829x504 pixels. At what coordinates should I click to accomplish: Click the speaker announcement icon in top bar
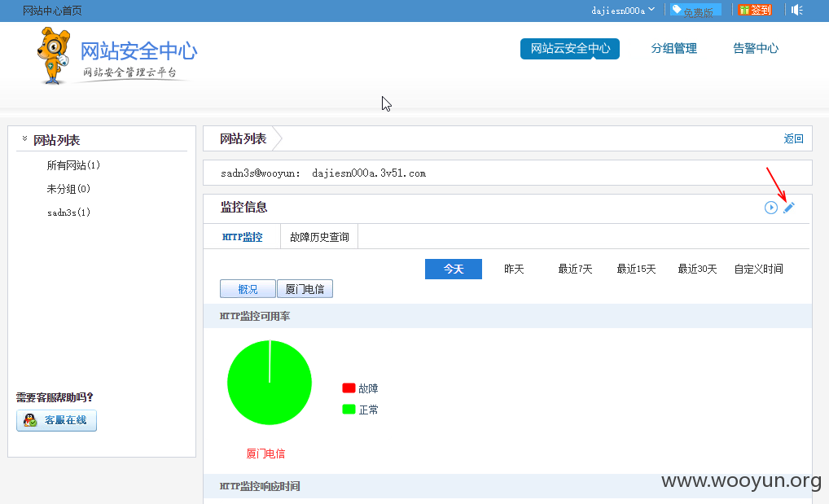click(x=797, y=10)
